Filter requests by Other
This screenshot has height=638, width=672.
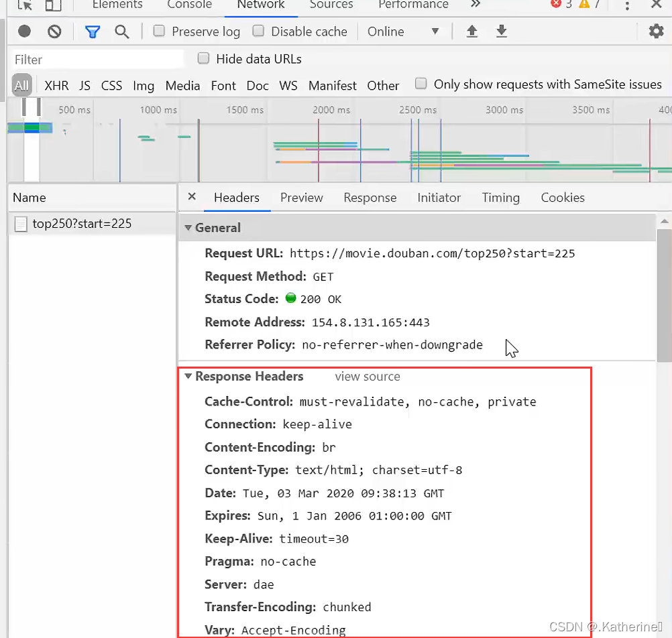(x=383, y=86)
